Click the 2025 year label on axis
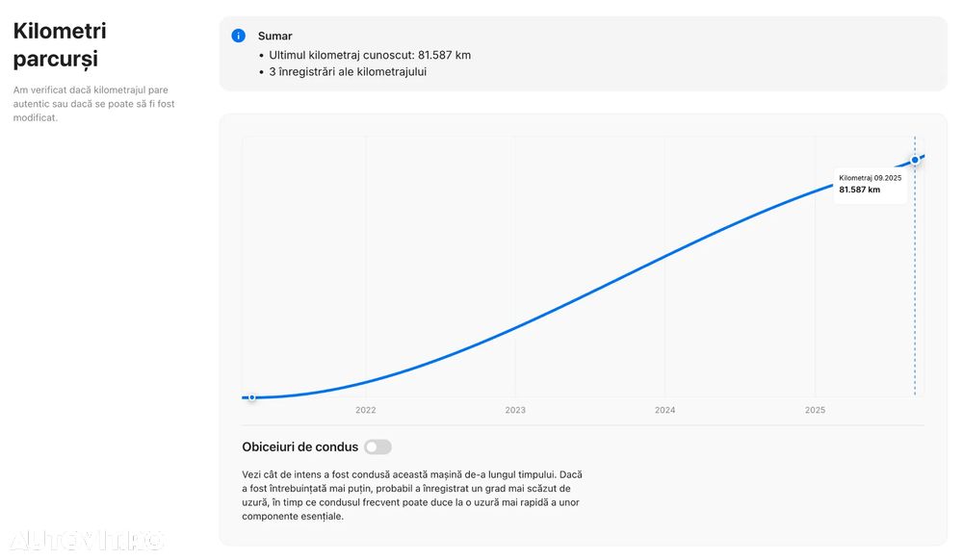Viewport: 963px width, 560px height. (x=815, y=410)
